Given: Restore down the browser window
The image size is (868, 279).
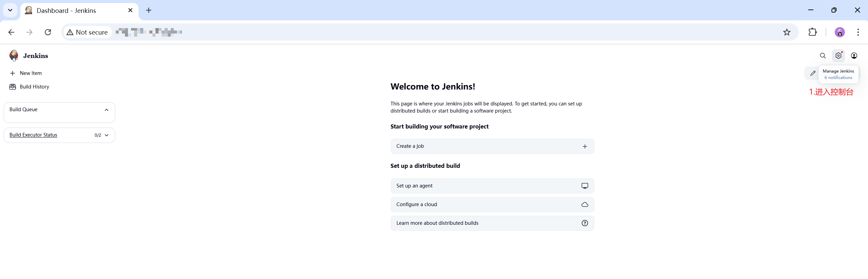Looking at the screenshot, I should [834, 10].
